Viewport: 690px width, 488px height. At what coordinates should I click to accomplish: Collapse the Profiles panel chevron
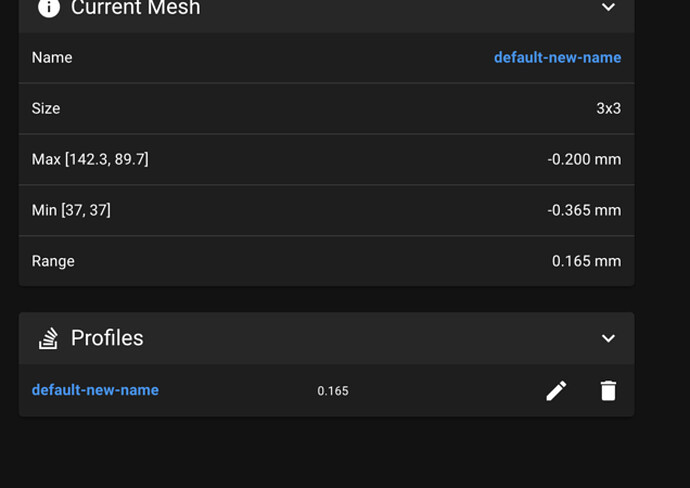pos(608,338)
